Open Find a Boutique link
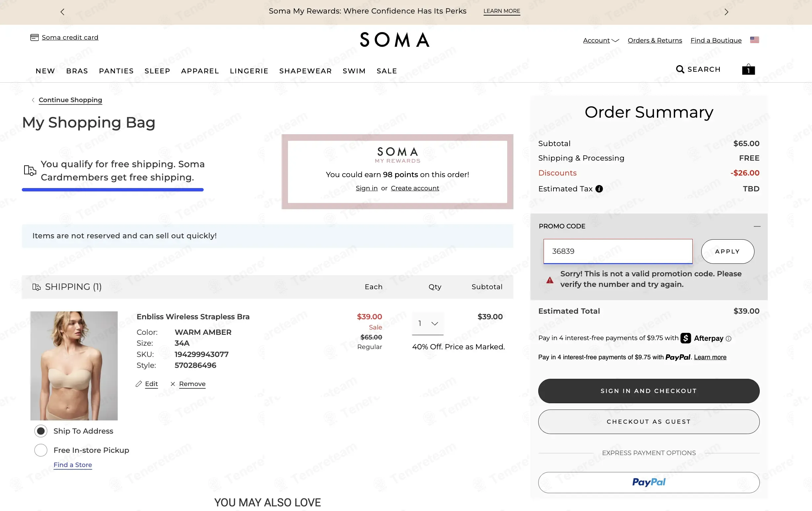This screenshot has height=511, width=812. pos(715,40)
